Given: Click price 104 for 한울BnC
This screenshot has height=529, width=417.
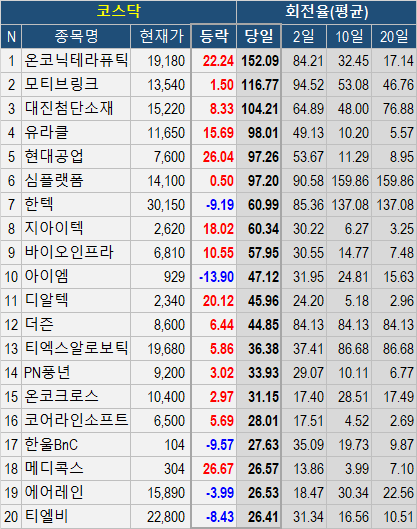Looking at the screenshot, I should click(x=174, y=445).
